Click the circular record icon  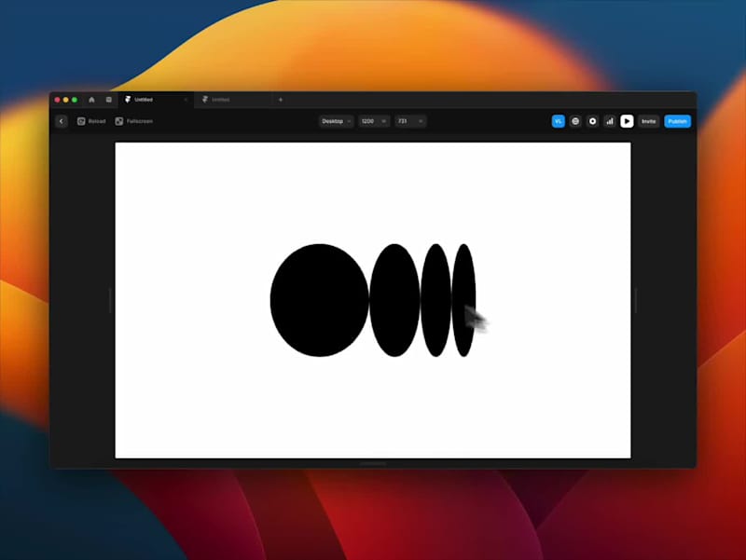[x=592, y=121]
